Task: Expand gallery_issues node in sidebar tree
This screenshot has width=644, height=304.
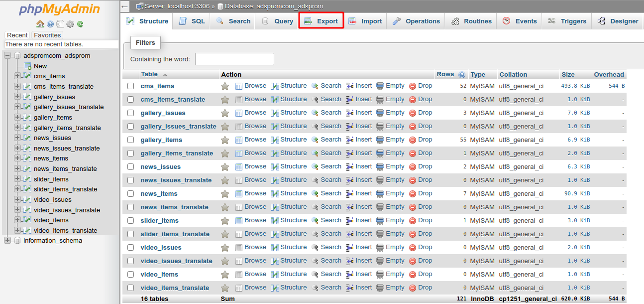Action: coord(17,97)
